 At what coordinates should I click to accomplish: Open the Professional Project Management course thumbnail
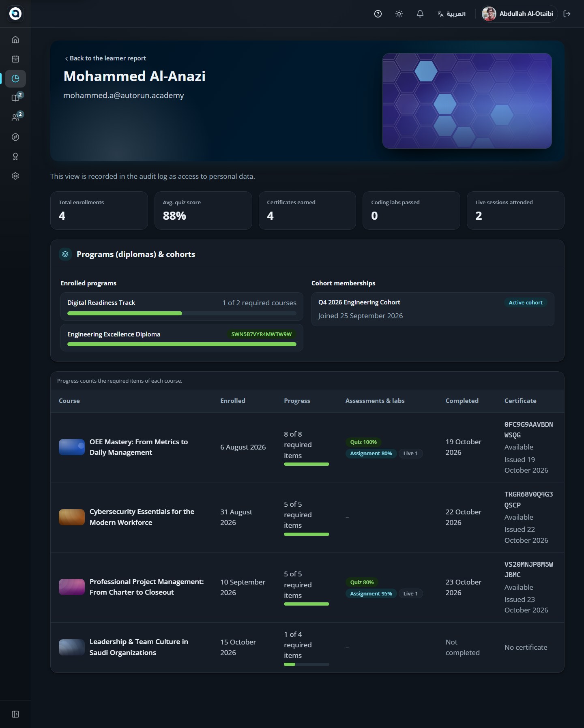[x=72, y=587]
